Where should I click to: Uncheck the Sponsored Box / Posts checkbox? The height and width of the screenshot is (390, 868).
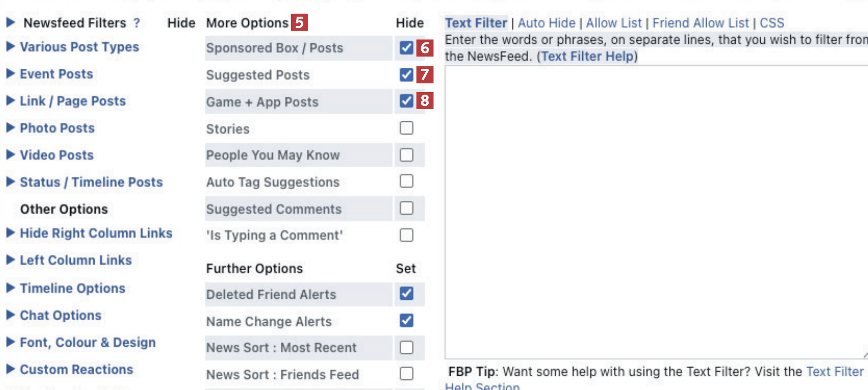coord(406,48)
